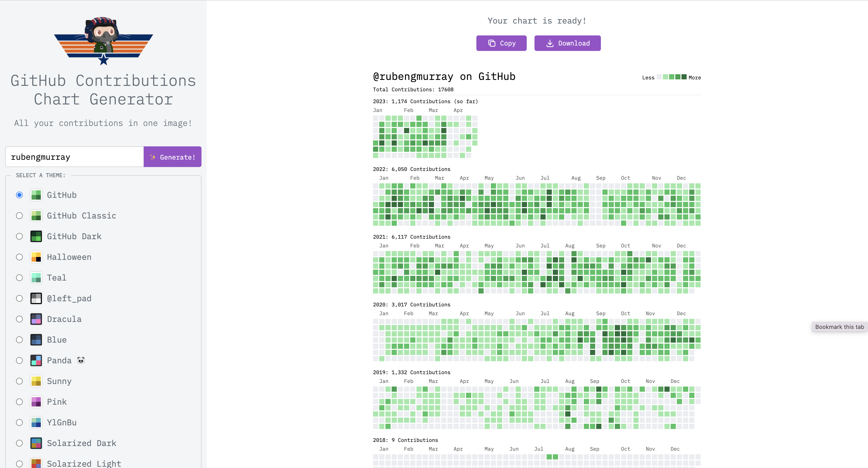Viewport: 868px width, 468px height.
Task: Click the copy icon in Copy button
Action: coord(492,43)
